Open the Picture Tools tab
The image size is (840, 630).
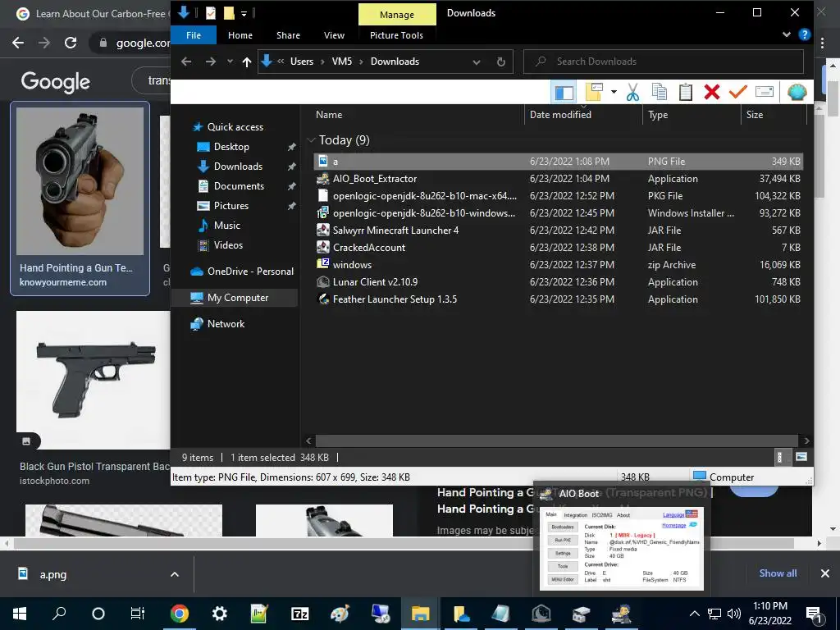(x=396, y=35)
